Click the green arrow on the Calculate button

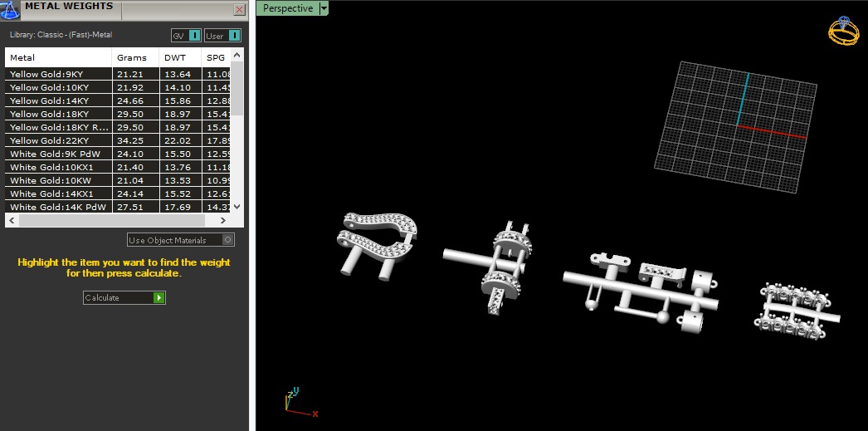point(158,297)
